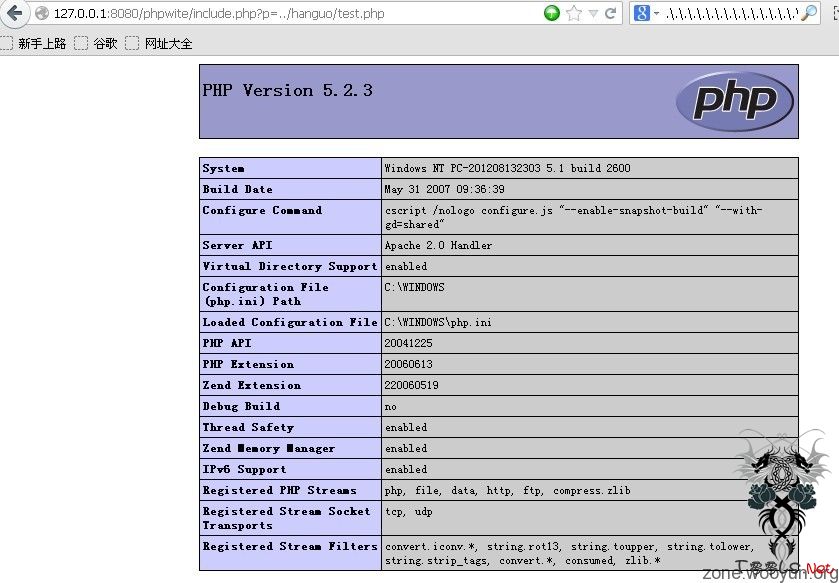The image size is (839, 583).
Task: Click the search magnifier icon
Action: tap(810, 13)
